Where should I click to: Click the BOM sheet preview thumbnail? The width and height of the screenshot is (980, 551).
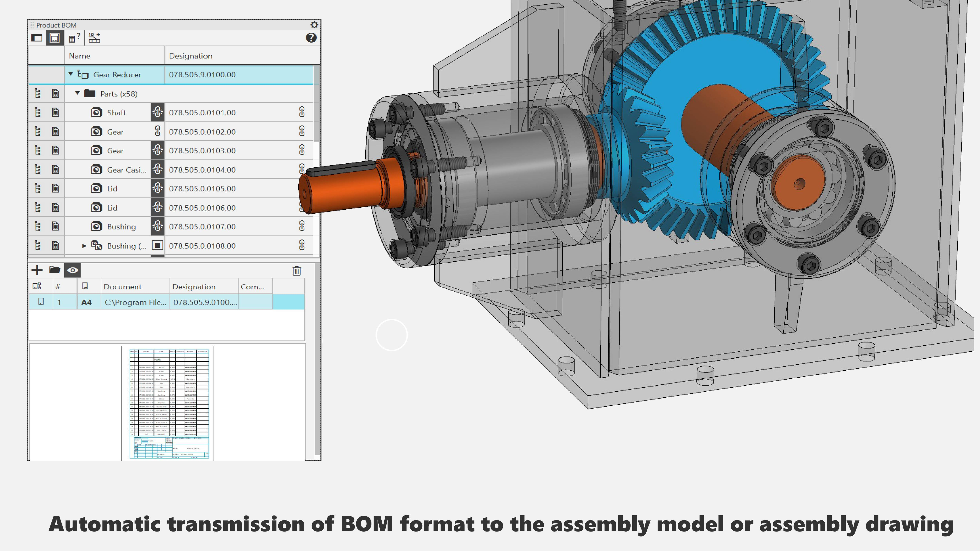point(167,403)
